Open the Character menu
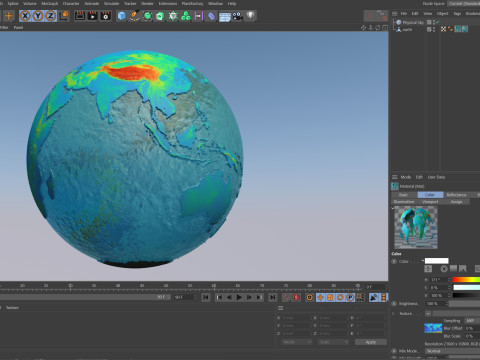This screenshot has width=480, height=360. pyautogui.click(x=71, y=3)
